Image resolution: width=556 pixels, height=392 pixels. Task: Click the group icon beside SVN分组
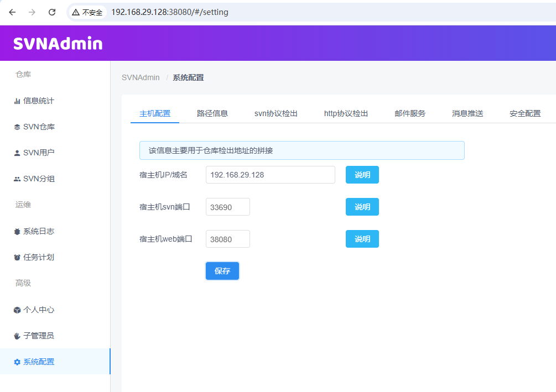[x=17, y=179]
